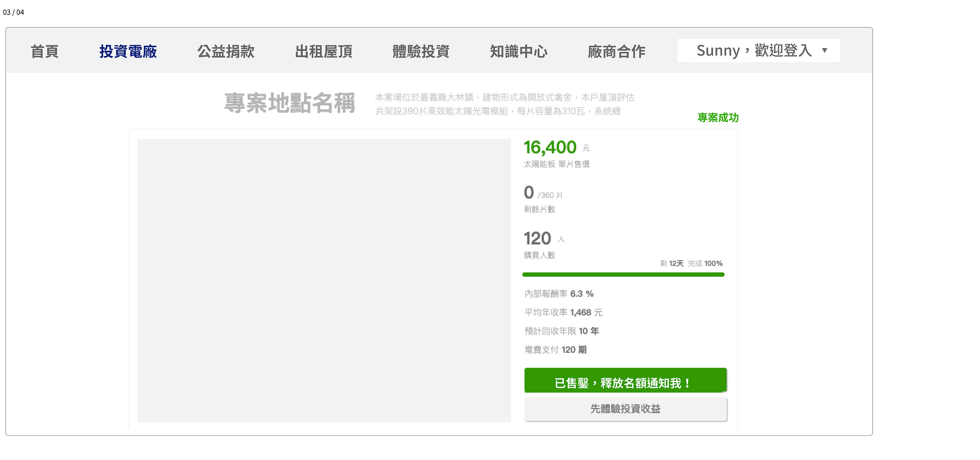This screenshot has height=460, width=980.
Task: Select 公益捐款 from the top menu
Action: click(x=226, y=51)
